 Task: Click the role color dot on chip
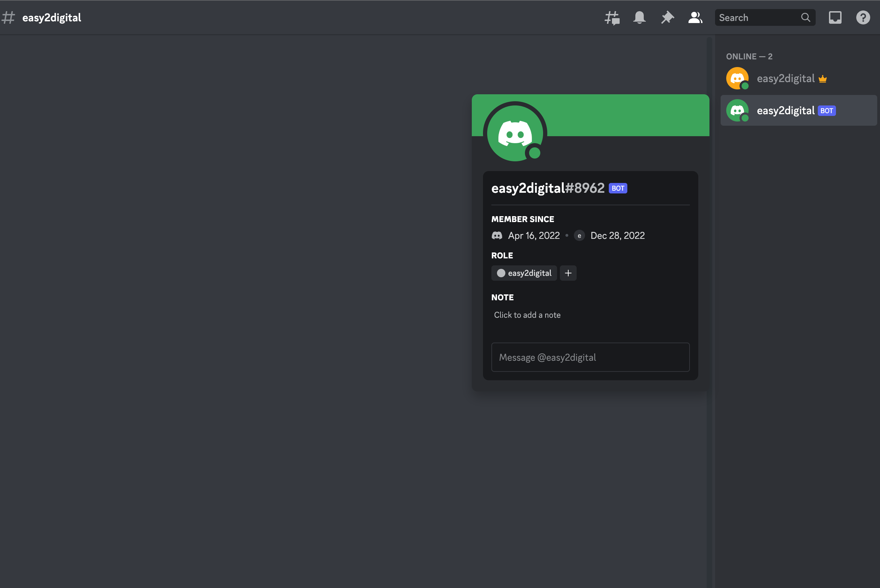click(501, 273)
